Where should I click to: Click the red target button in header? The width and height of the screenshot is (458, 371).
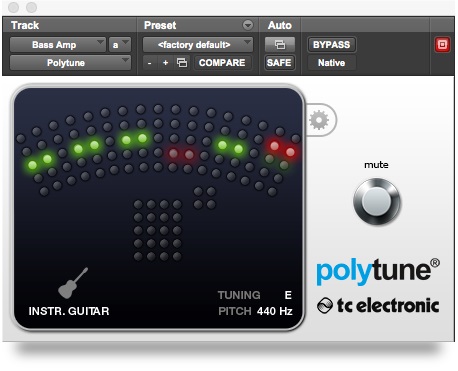[442, 45]
